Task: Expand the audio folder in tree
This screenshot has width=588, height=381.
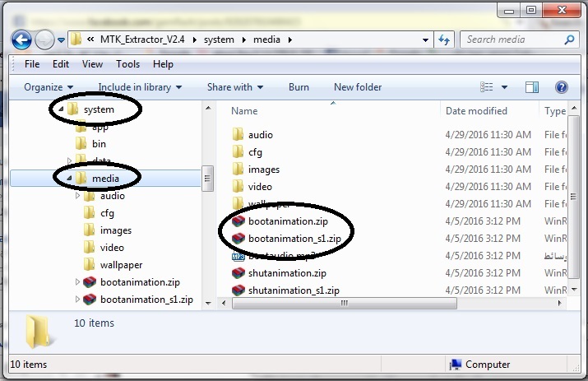Action: click(x=77, y=195)
